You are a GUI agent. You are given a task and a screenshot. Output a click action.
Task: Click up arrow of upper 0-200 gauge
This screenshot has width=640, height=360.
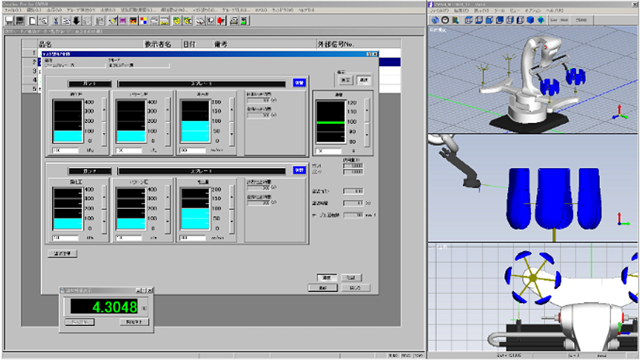pos(232,109)
